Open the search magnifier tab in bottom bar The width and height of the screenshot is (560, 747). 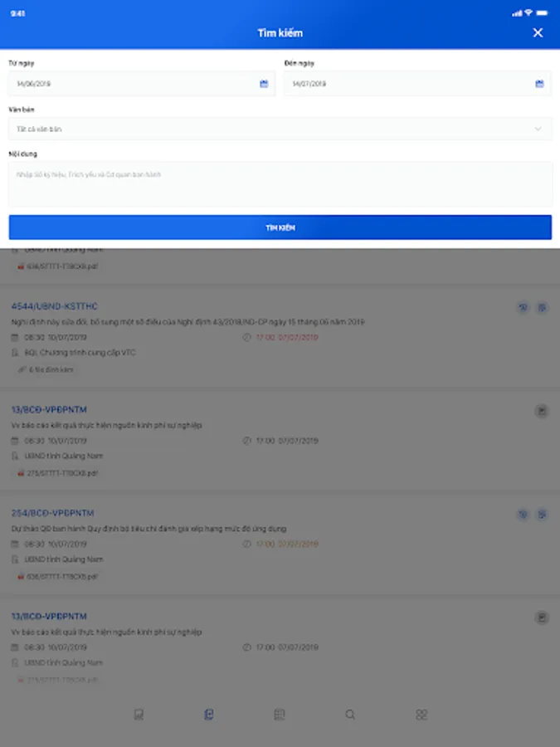pos(350,714)
